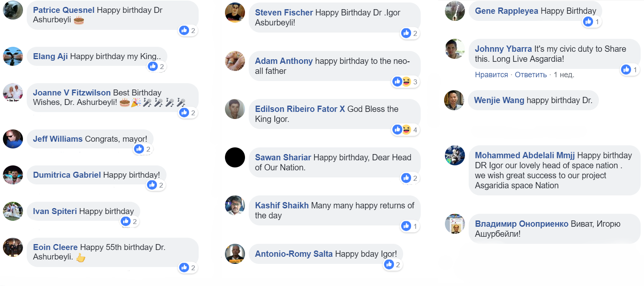Viewport: 644px width, 286px height.
Task: Click like icon on Eoin Cleere's comment
Action: click(184, 268)
